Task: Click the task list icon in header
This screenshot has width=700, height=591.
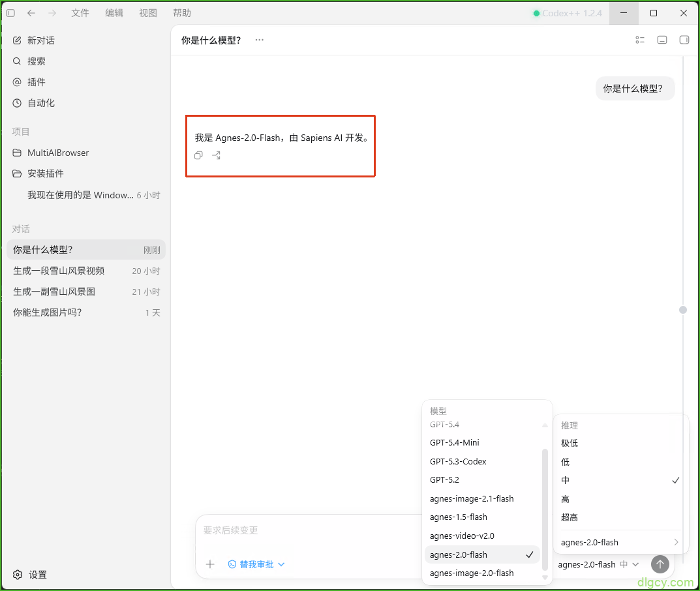Action: point(640,40)
